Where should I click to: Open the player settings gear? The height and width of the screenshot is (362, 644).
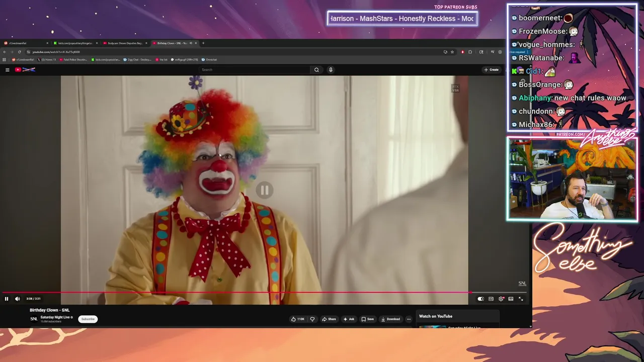click(x=501, y=299)
